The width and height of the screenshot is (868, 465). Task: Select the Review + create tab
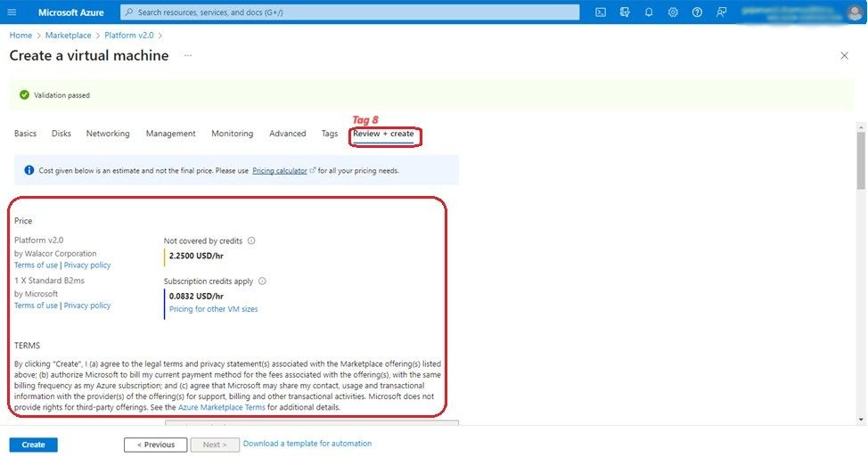[x=383, y=134]
